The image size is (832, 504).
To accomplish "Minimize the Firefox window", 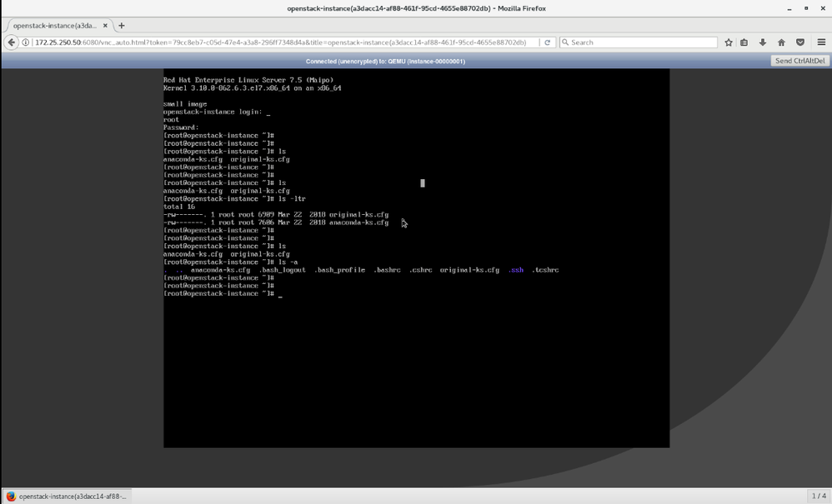I will tap(789, 8).
